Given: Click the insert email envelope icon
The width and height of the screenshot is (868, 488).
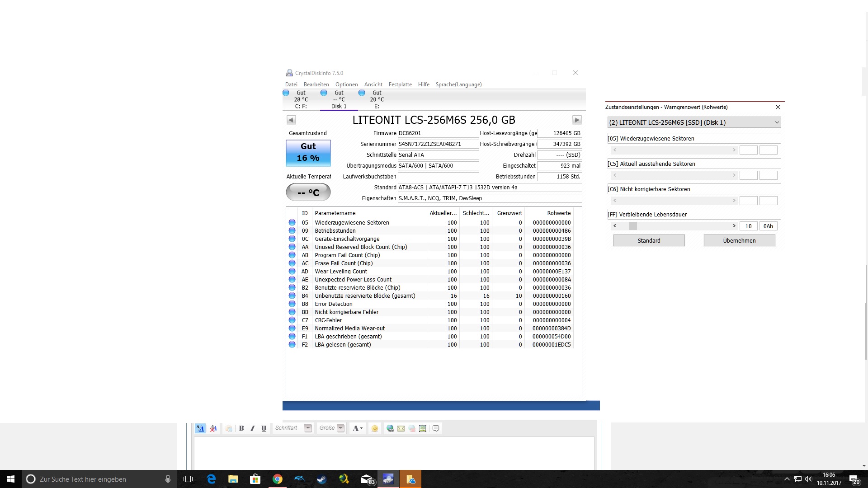Looking at the screenshot, I should (401, 428).
